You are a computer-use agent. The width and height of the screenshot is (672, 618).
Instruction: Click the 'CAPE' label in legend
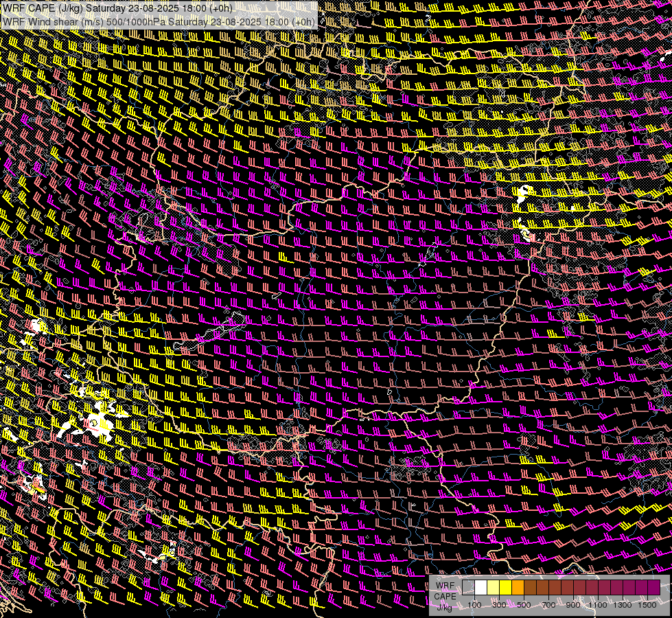(445, 597)
